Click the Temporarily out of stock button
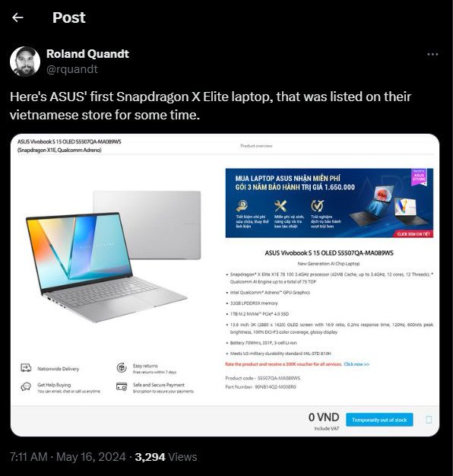This screenshot has width=453, height=476. pyautogui.click(x=379, y=420)
